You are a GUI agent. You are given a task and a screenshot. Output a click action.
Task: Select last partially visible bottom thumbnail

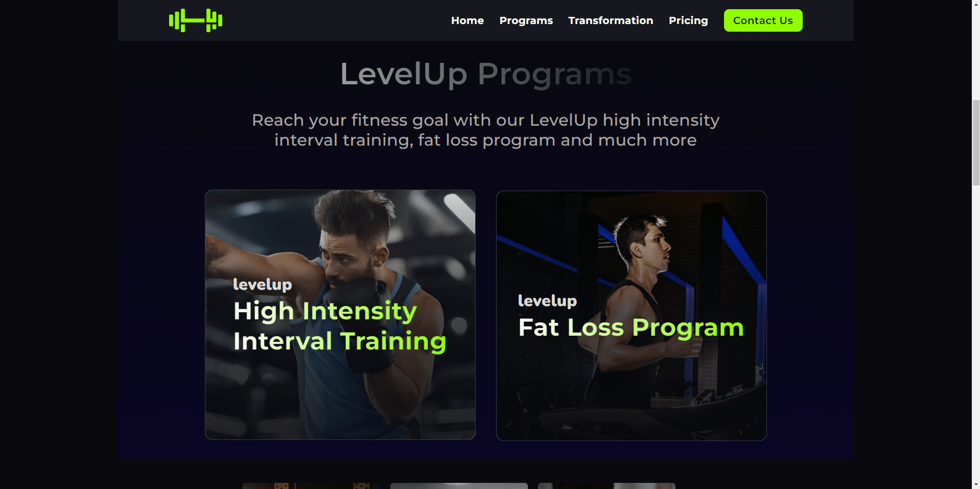point(606,486)
